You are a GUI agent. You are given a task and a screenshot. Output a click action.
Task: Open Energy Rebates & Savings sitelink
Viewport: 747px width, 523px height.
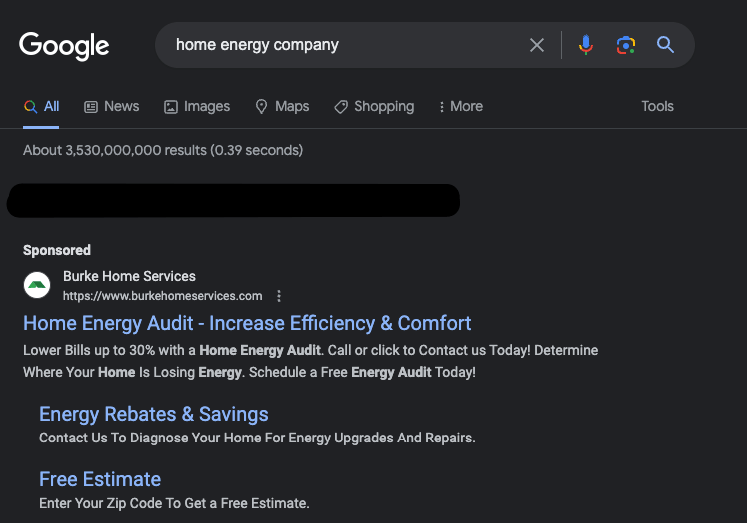tap(153, 414)
